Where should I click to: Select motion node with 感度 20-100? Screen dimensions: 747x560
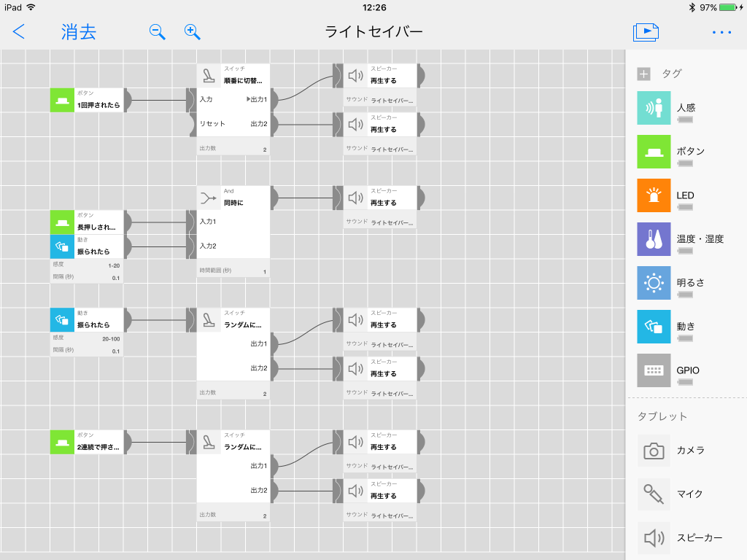[x=87, y=320]
